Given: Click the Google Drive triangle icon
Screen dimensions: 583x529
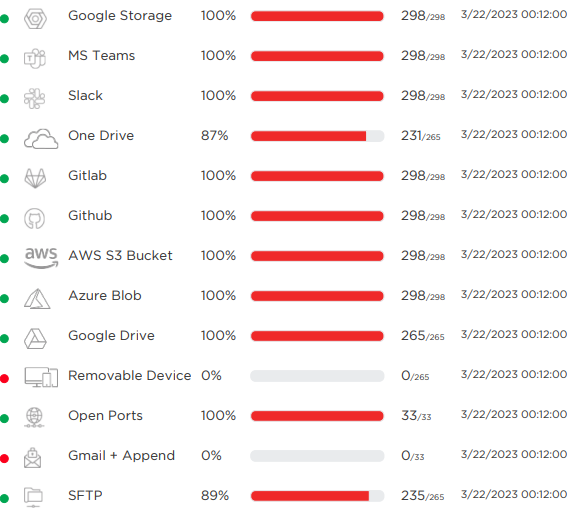Looking at the screenshot, I should 35,339.
